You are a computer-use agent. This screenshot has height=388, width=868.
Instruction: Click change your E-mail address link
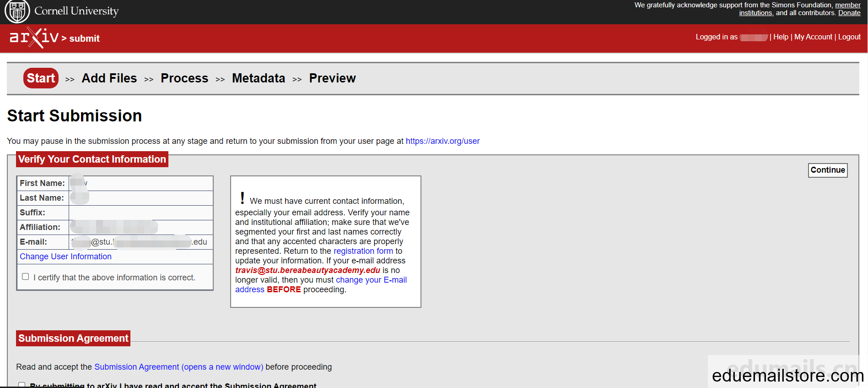[321, 284]
